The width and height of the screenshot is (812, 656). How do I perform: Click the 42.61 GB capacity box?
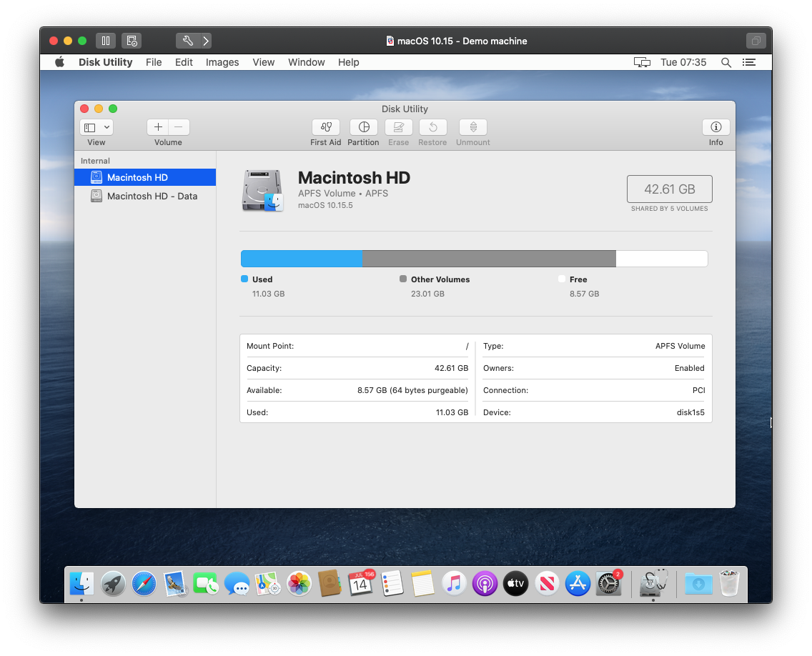tap(670, 189)
